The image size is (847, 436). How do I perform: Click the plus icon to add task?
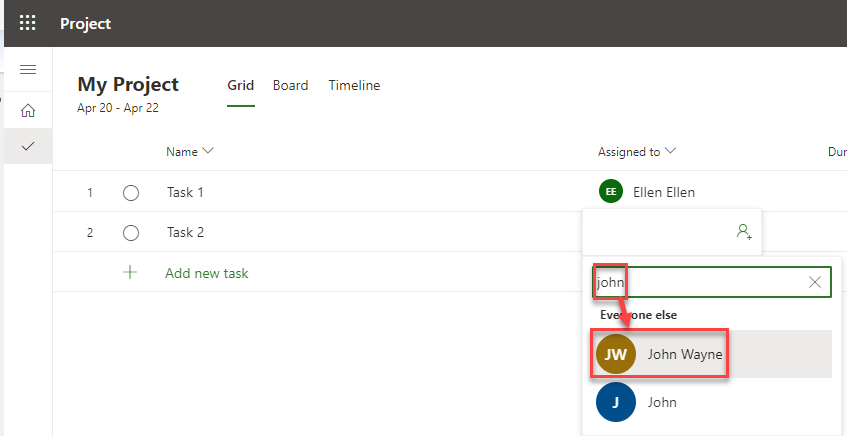pyautogui.click(x=130, y=272)
